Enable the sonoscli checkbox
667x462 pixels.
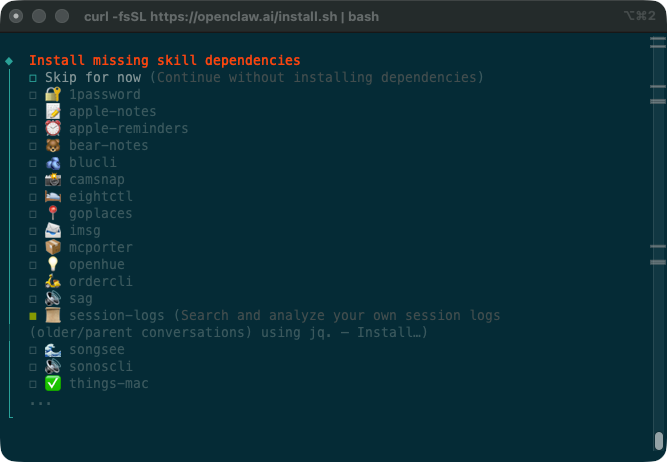33,366
